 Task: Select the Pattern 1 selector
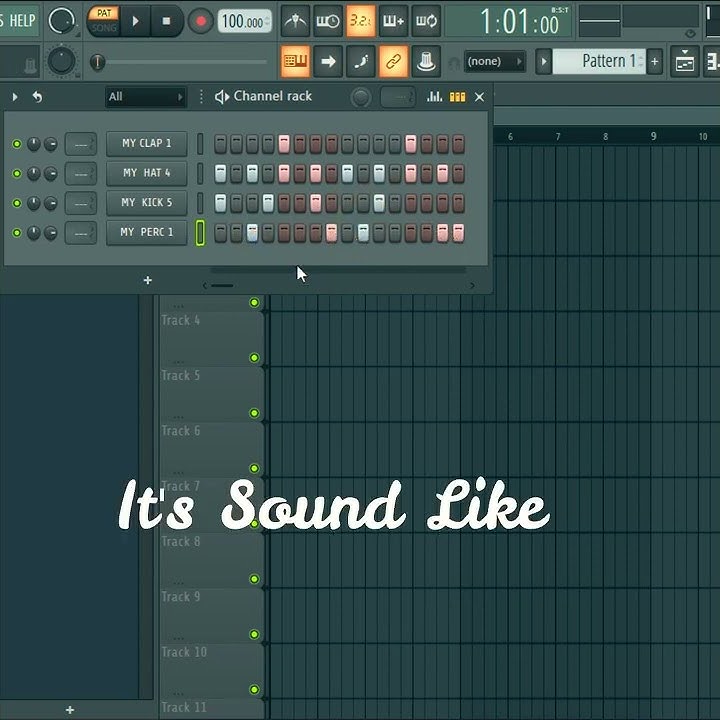click(x=599, y=61)
